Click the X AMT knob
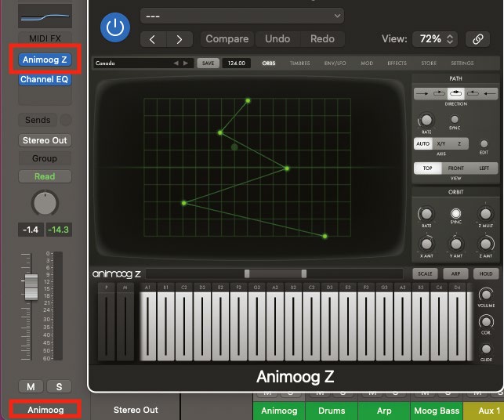This screenshot has width=504, height=420. (x=426, y=244)
